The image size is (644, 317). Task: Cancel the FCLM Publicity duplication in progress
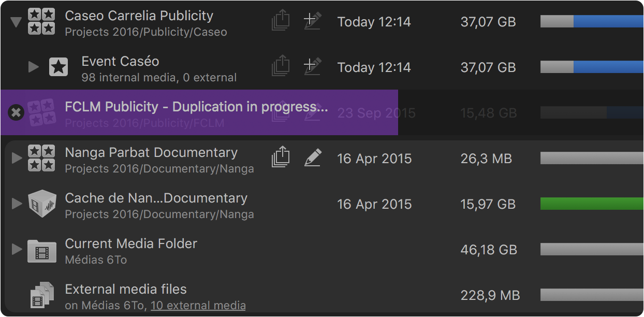[x=16, y=112]
